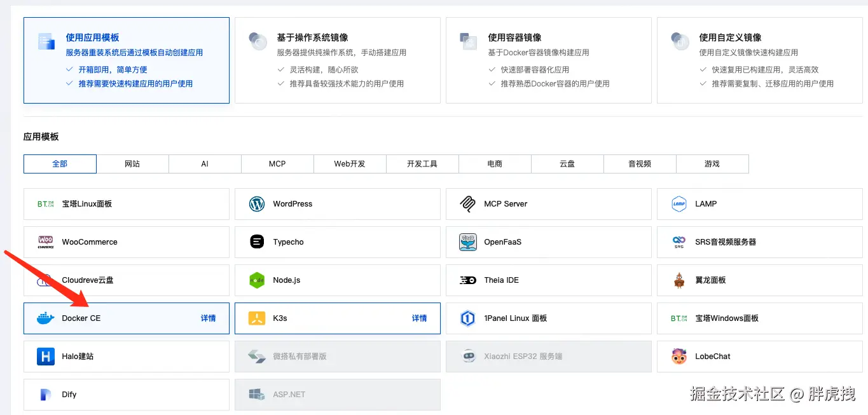Pick the LobeChat template label
This screenshot has height=415, width=868.
point(713,357)
